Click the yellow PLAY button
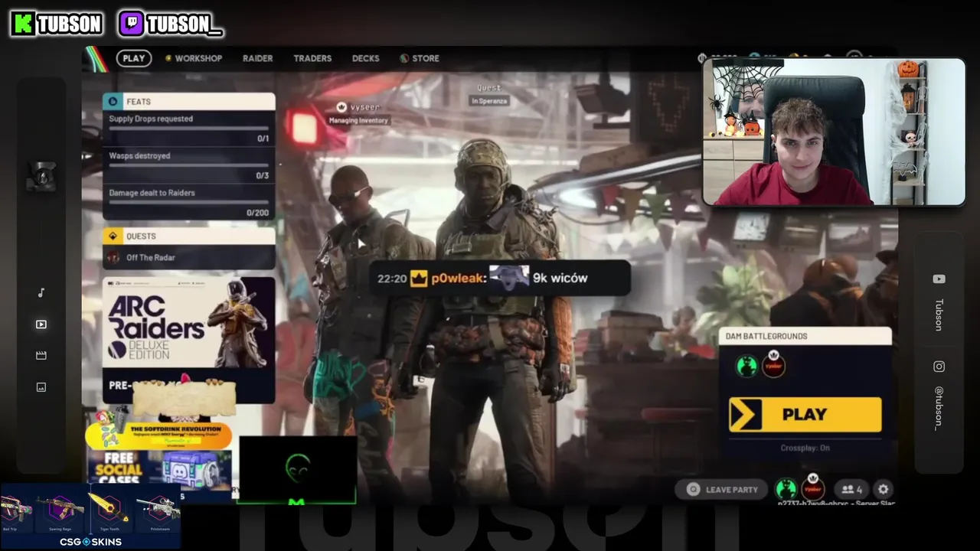The image size is (980, 551). click(x=805, y=414)
